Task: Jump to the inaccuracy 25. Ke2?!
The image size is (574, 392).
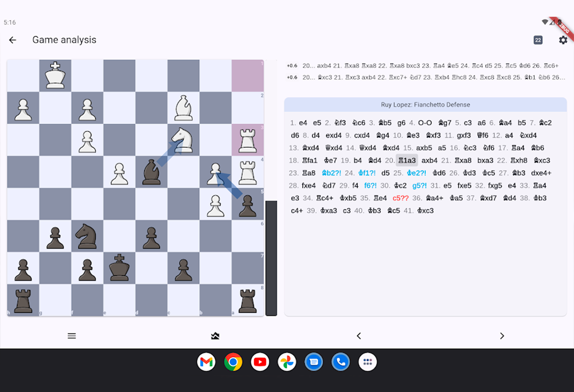Action: pyautogui.click(x=417, y=173)
